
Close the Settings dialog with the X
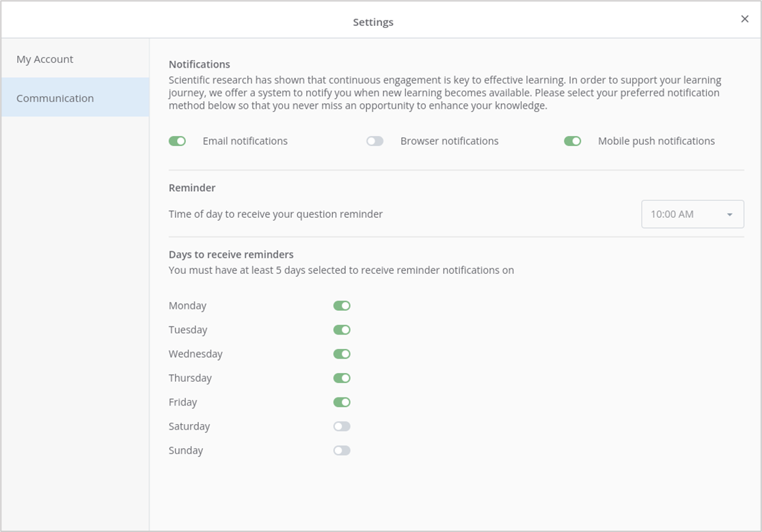tap(744, 19)
